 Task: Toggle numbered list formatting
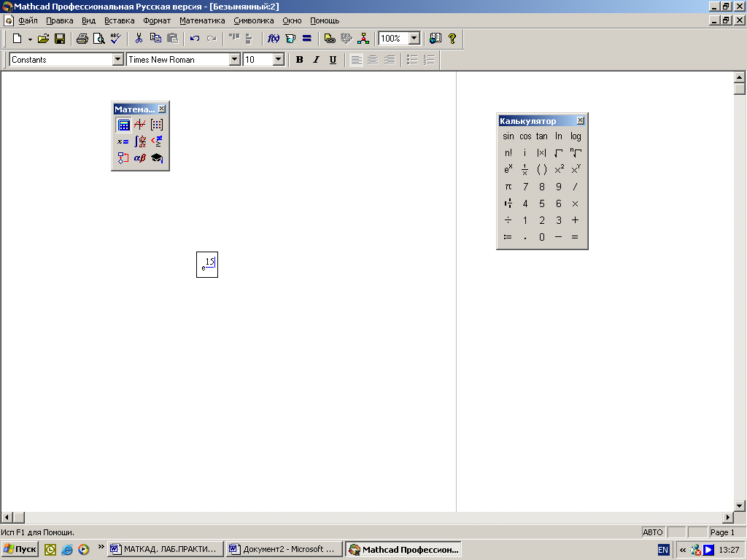429,60
